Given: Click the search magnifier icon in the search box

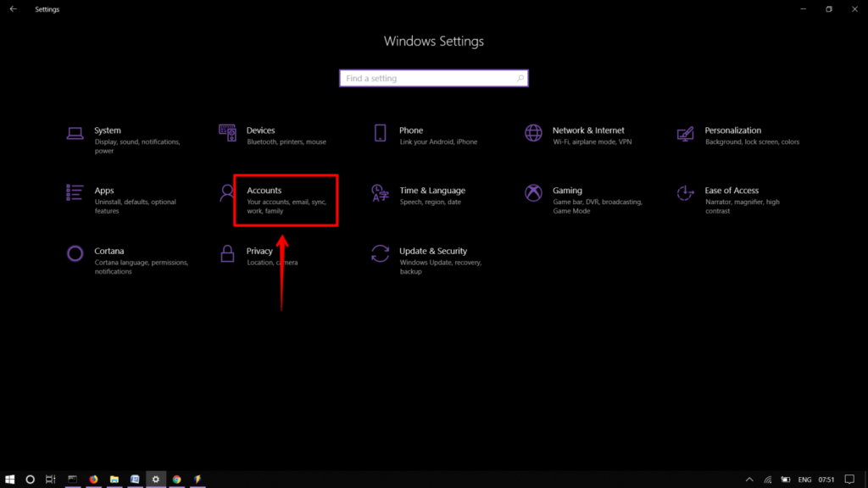Looking at the screenshot, I should point(520,78).
